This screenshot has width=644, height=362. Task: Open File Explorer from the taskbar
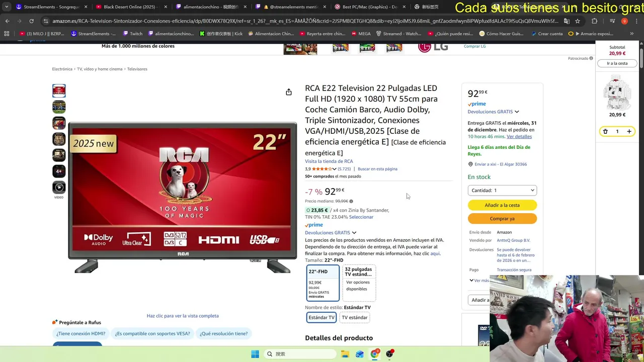point(345,354)
